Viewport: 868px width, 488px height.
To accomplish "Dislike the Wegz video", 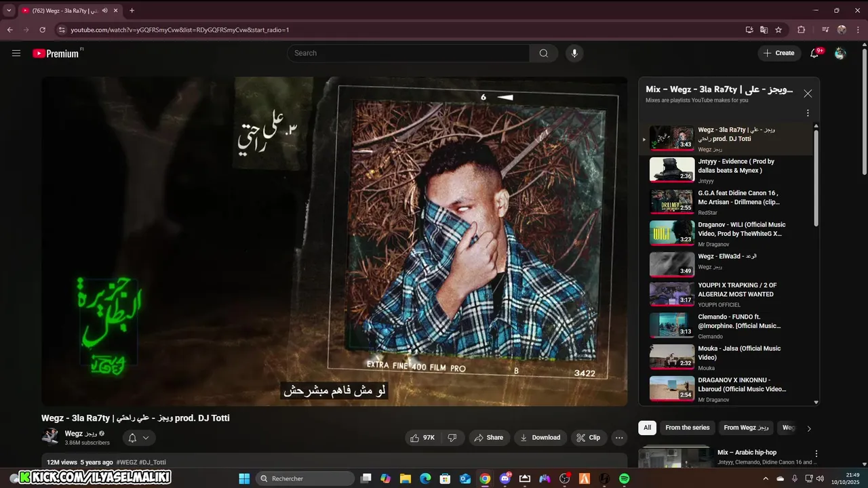I will (452, 438).
